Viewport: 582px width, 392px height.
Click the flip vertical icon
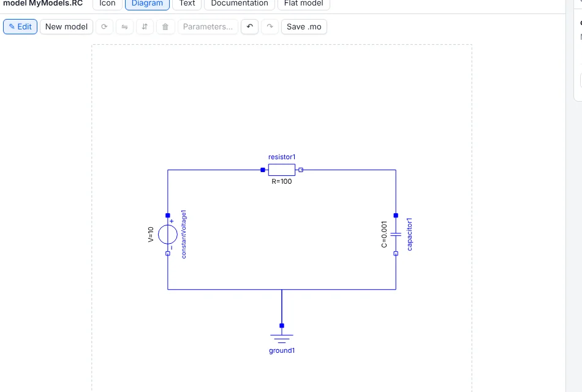coord(145,27)
